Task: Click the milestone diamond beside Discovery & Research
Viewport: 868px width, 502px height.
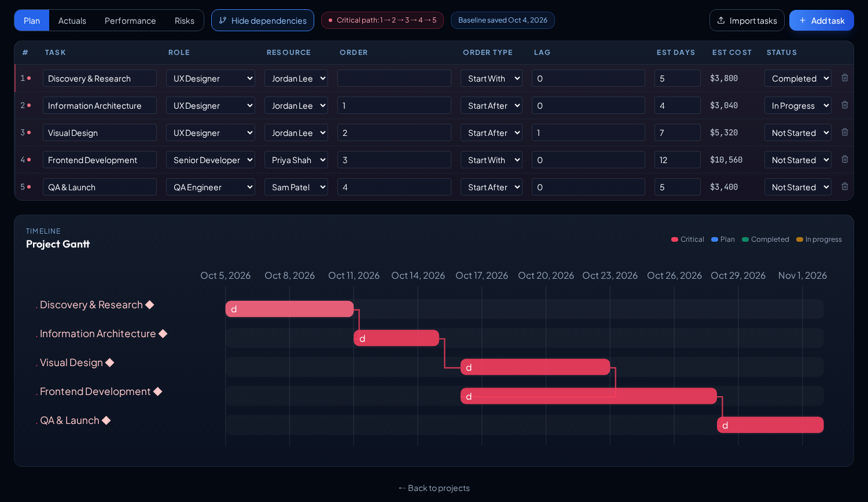Action: pyautogui.click(x=150, y=305)
